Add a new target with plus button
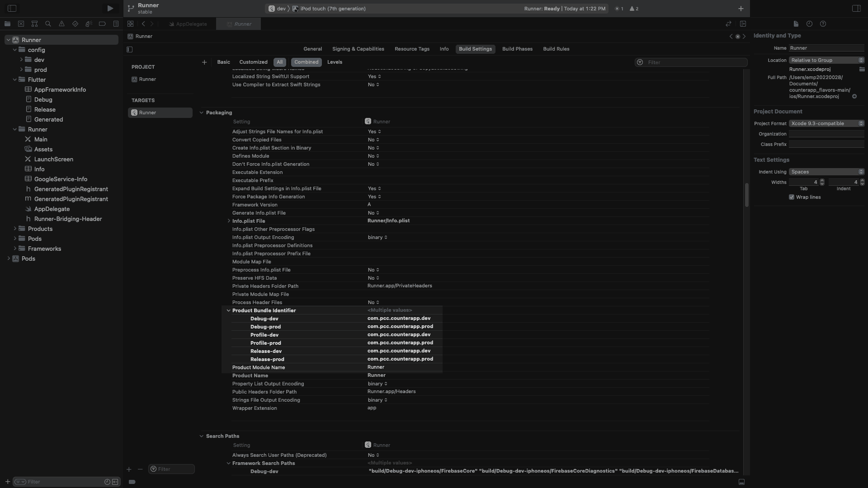This screenshot has height=488, width=868. [129, 469]
